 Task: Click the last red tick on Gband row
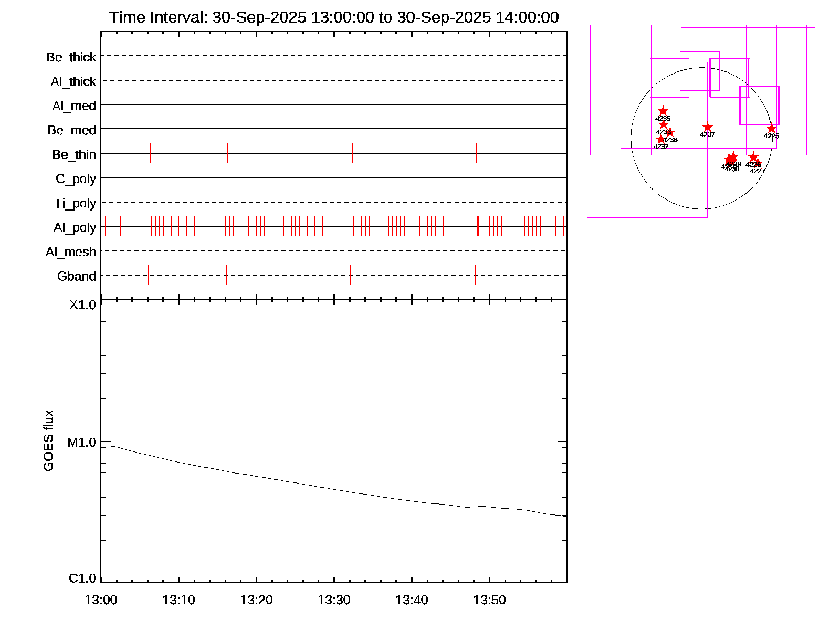[475, 275]
